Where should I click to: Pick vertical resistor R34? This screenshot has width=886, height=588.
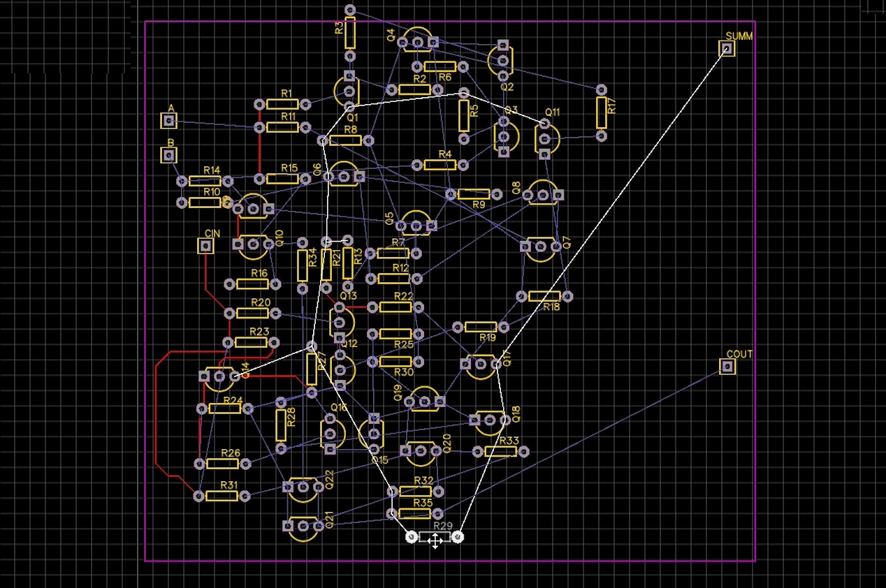point(303,265)
